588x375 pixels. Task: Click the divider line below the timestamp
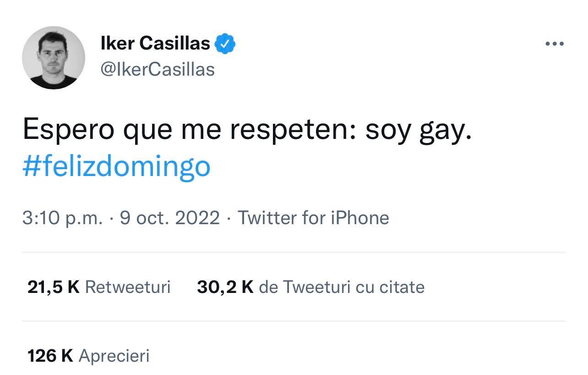tap(294, 252)
